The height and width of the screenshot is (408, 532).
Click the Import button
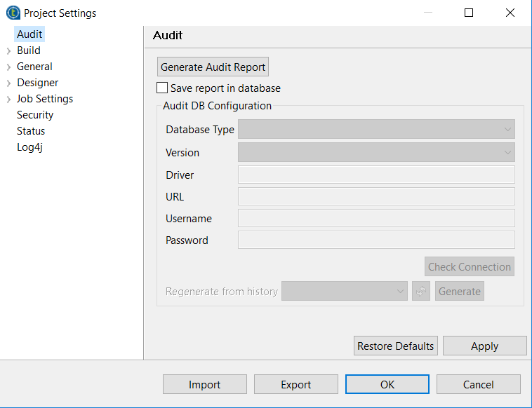click(x=205, y=385)
